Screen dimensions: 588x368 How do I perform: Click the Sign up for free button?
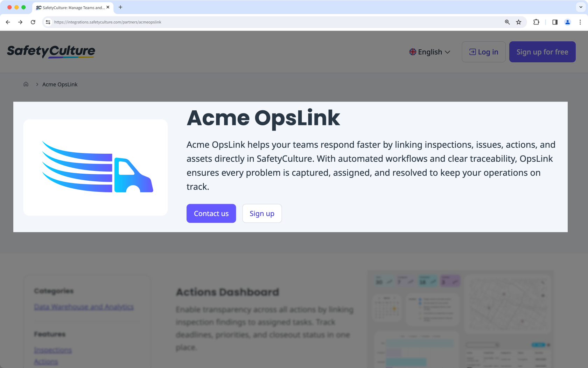click(542, 52)
